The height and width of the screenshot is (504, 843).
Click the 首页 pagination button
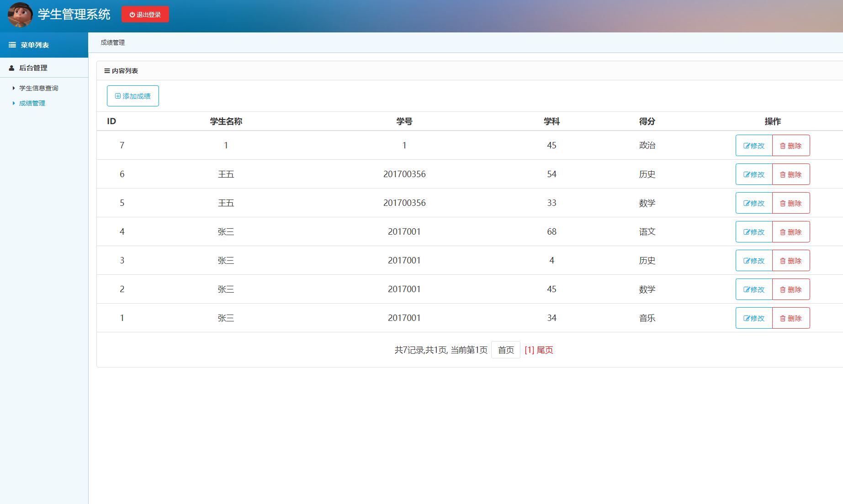[x=505, y=349]
